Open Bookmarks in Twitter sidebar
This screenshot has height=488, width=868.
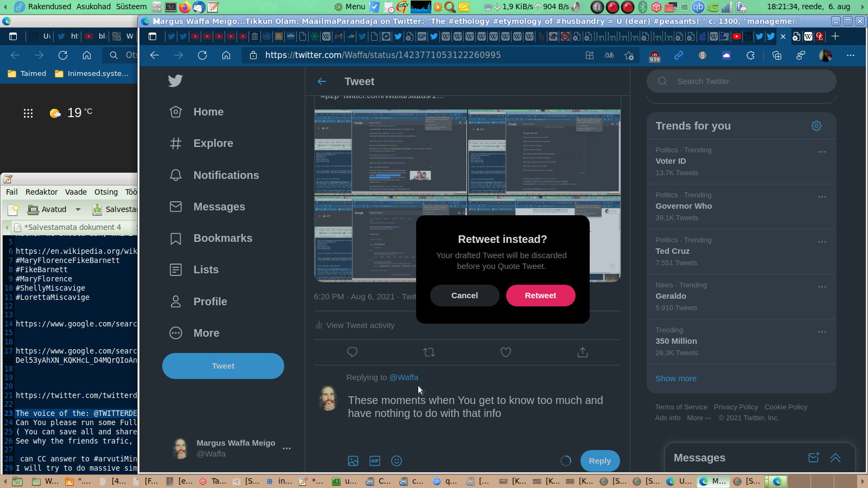pos(211,238)
